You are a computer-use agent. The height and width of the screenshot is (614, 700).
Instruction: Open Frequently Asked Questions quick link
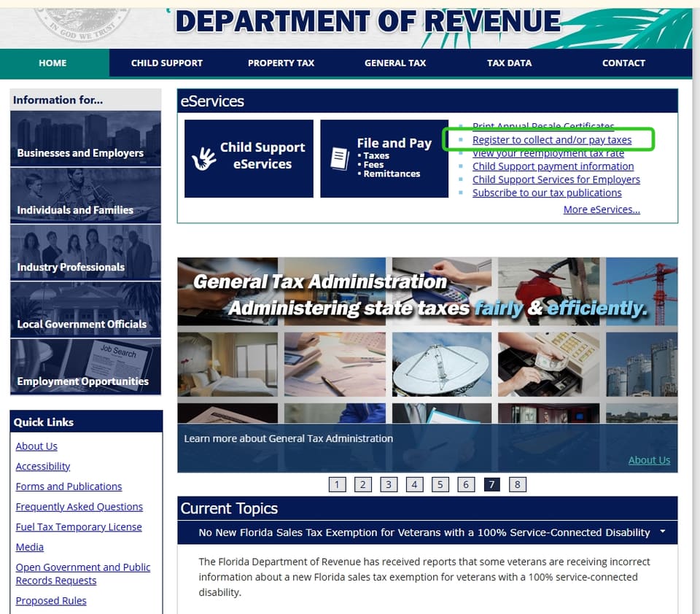pyautogui.click(x=79, y=507)
